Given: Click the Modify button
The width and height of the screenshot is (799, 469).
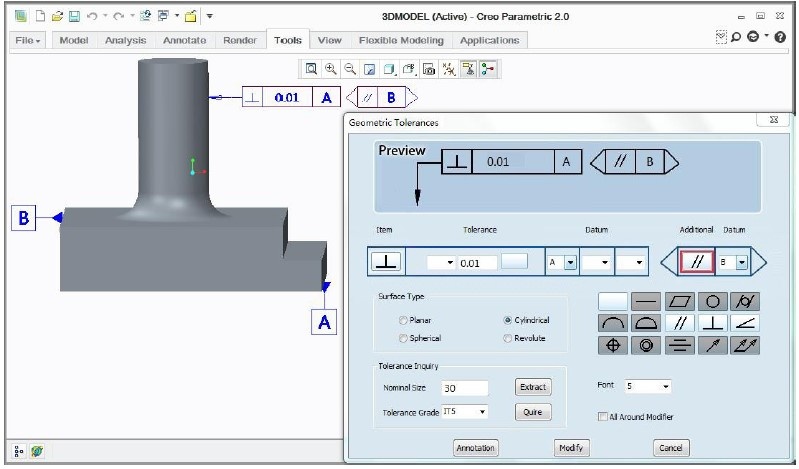Looking at the screenshot, I should tap(571, 448).
